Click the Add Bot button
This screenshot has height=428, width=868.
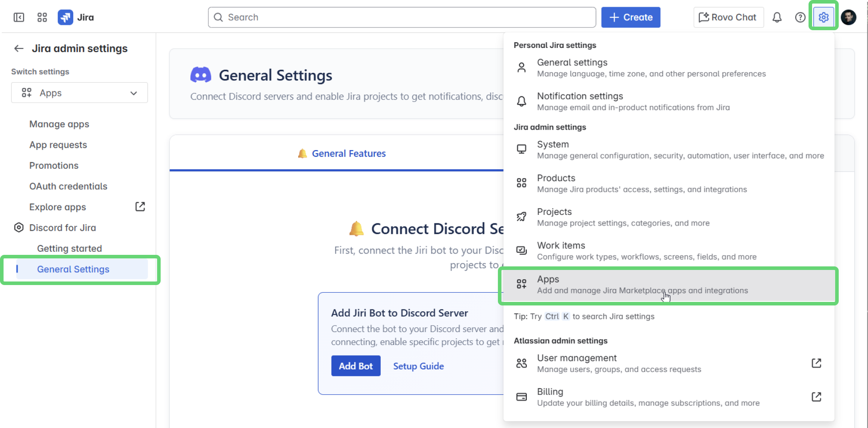pyautogui.click(x=355, y=366)
